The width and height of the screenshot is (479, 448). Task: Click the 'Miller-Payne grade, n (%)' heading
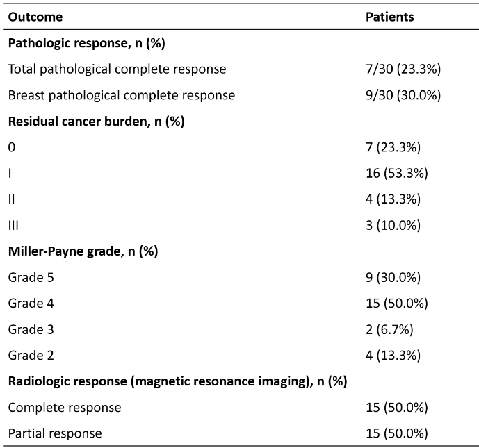click(x=83, y=251)
